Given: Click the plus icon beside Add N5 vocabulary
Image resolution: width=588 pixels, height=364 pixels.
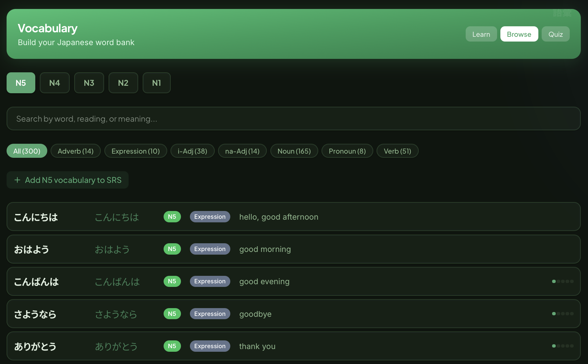Looking at the screenshot, I should [17, 180].
